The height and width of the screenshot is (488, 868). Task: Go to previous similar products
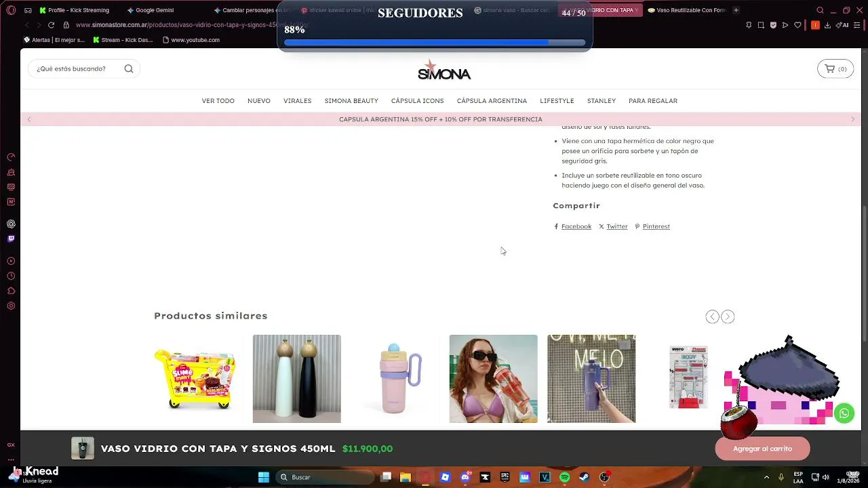click(x=712, y=317)
